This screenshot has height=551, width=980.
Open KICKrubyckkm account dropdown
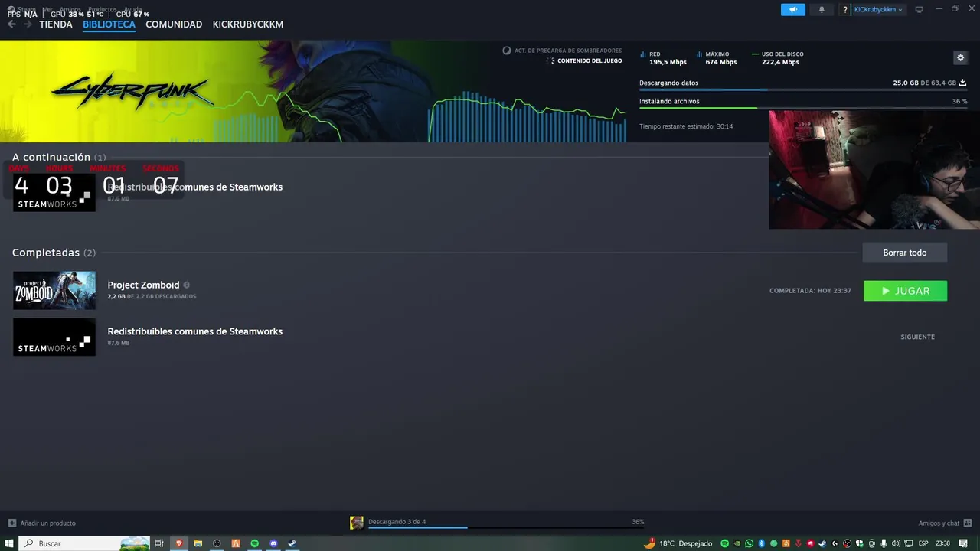(x=878, y=10)
